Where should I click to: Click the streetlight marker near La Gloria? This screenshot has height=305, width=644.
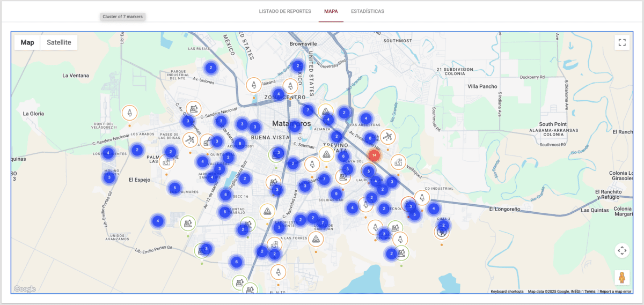coord(129,113)
